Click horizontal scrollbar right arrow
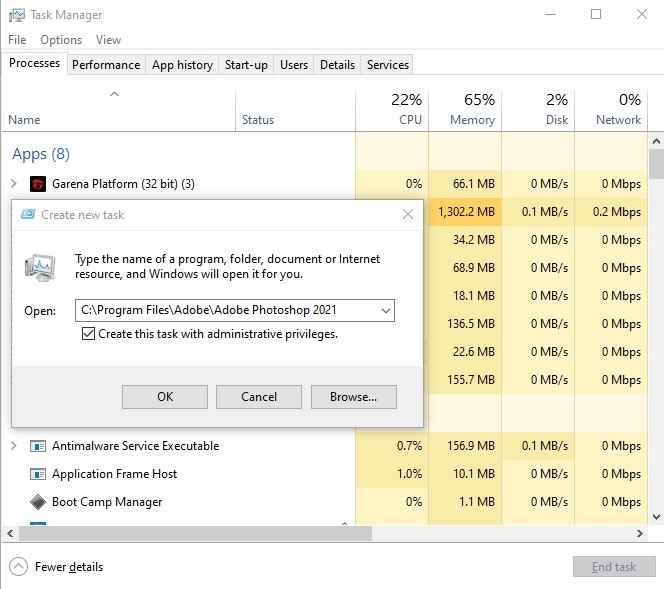The width and height of the screenshot is (664, 589). [639, 534]
